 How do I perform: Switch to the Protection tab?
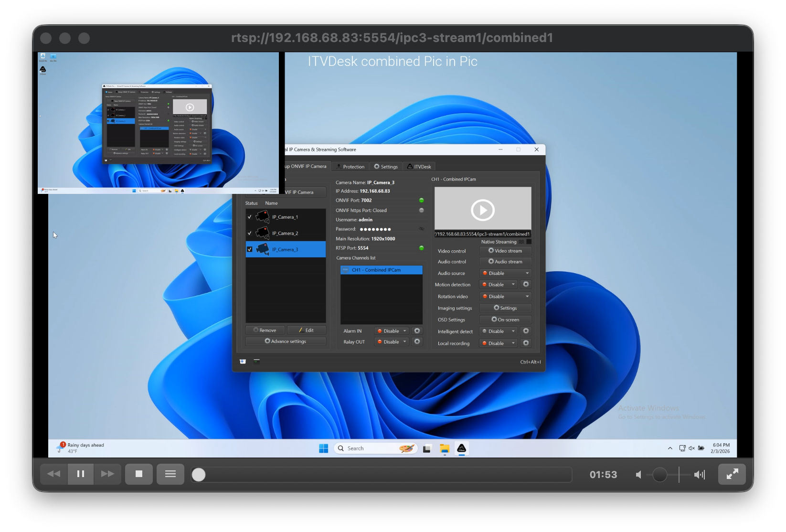[x=350, y=167]
